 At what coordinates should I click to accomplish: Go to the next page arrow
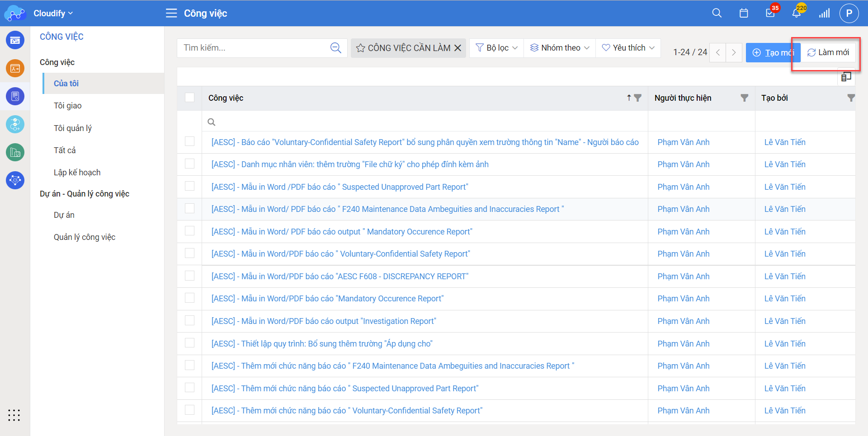(x=734, y=52)
